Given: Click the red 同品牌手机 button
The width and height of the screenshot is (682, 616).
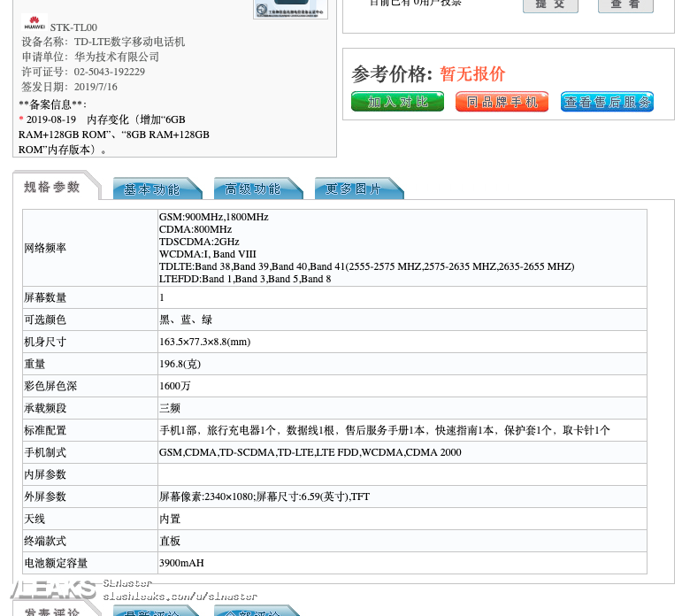Looking at the screenshot, I should [x=502, y=102].
